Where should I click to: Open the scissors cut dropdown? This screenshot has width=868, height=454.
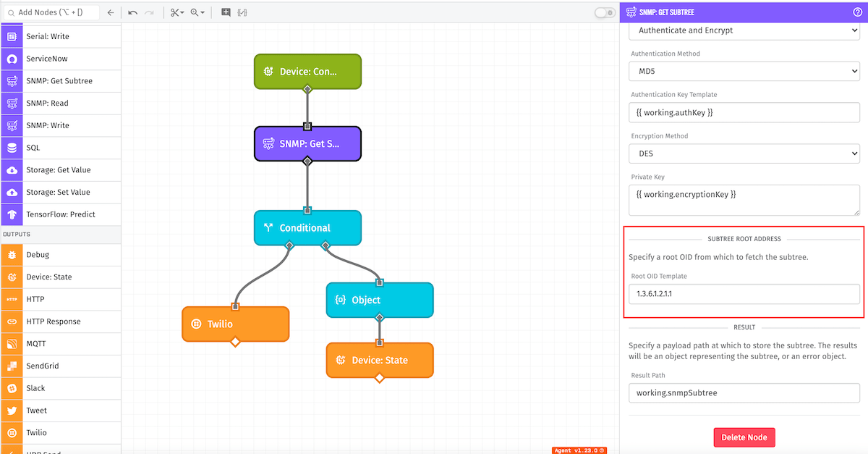(177, 12)
